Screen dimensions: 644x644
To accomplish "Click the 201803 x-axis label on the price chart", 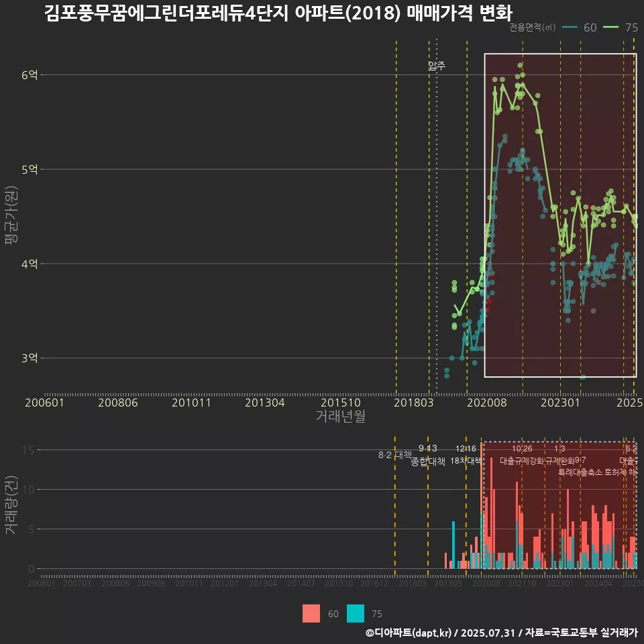I will pyautogui.click(x=414, y=402).
